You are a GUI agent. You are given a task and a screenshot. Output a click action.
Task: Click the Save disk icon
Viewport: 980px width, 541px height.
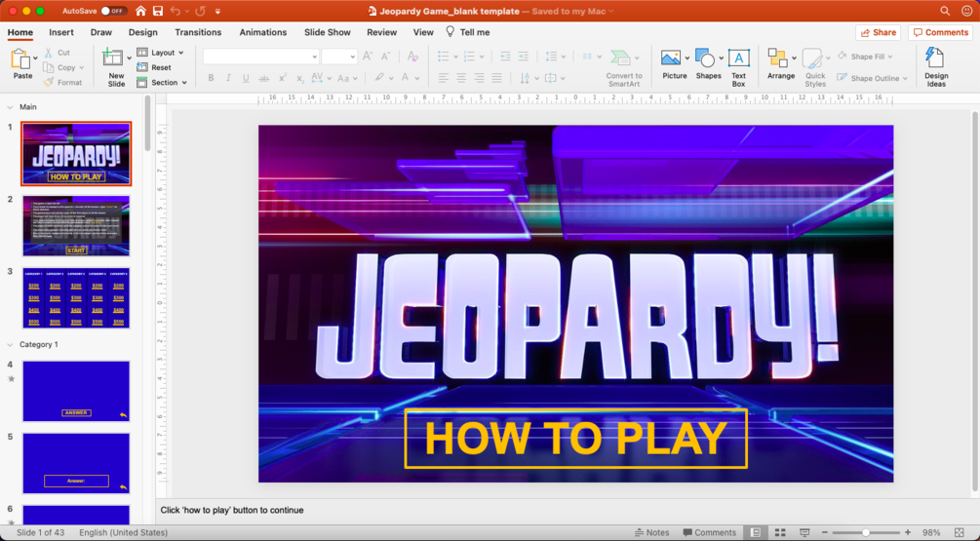pos(158,11)
